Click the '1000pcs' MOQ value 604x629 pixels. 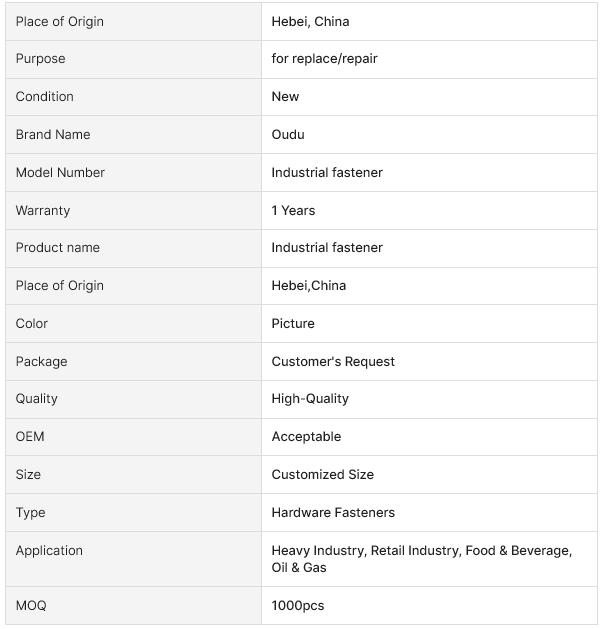coord(298,606)
